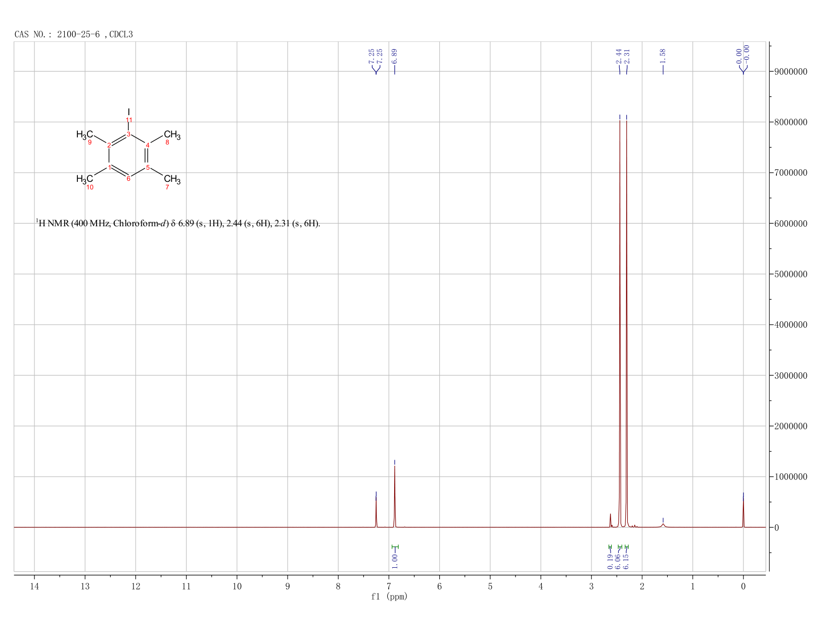Click the 1000000 intensity axis label
Image resolution: width=834 pixels, height=644 pixels.
point(791,477)
